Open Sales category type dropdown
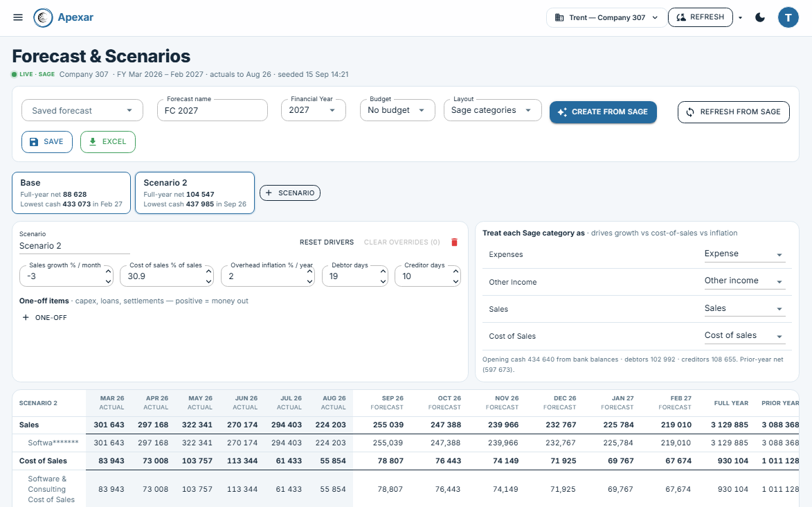Viewport: 812px width, 507px height. [744, 308]
